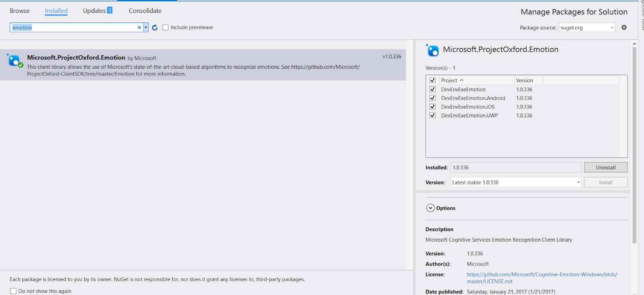Click the DevEnvExeEmotion project row name

point(463,89)
